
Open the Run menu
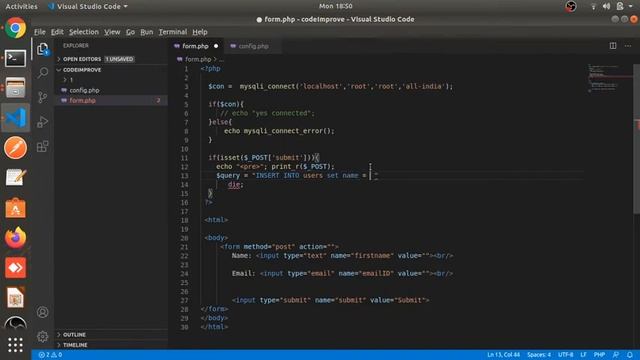click(147, 32)
